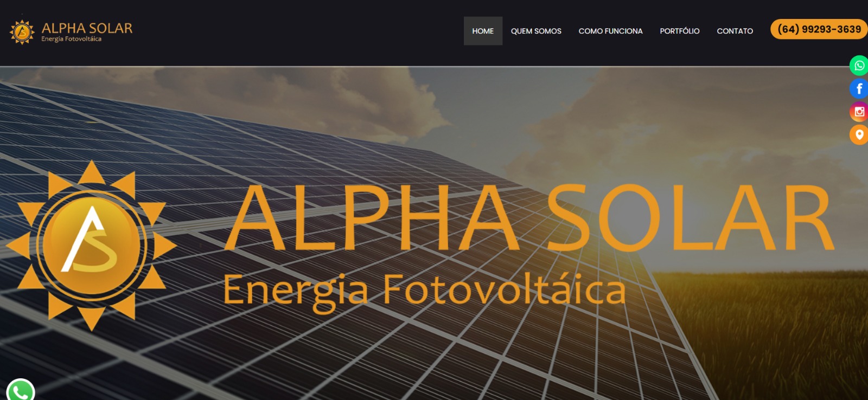868x400 pixels.
Task: Click the orange location pin icon
Action: point(859,134)
